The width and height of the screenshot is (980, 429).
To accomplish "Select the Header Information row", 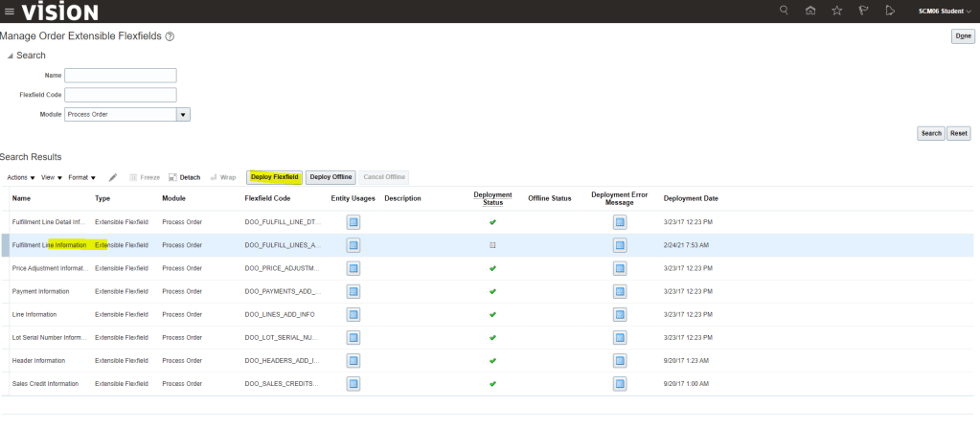I will (38, 361).
